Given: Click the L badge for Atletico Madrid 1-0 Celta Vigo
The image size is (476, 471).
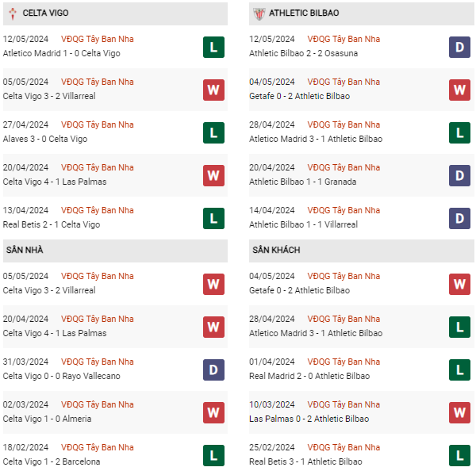Looking at the screenshot, I should click(213, 47).
